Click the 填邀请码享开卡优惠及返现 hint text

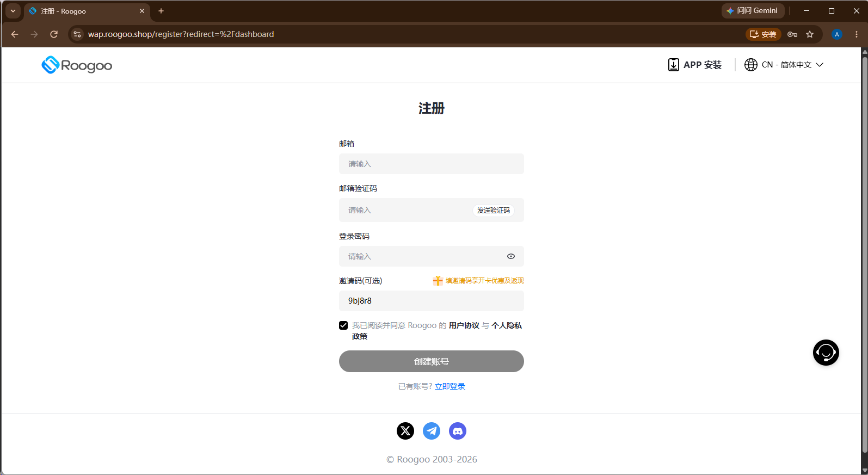tap(484, 281)
